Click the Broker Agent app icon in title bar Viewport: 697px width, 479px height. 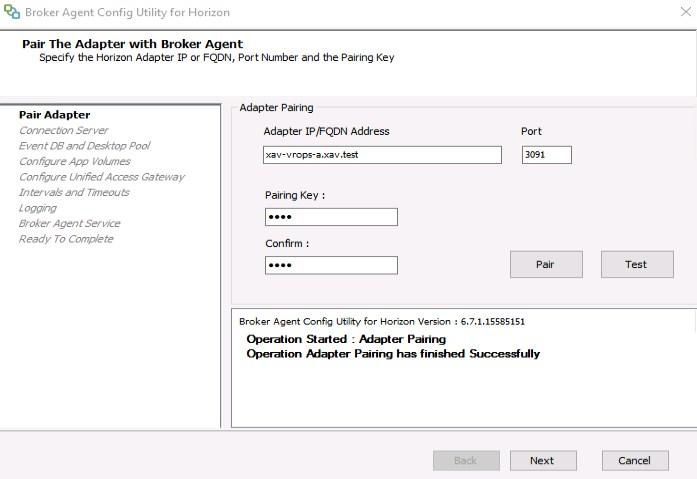(12, 12)
